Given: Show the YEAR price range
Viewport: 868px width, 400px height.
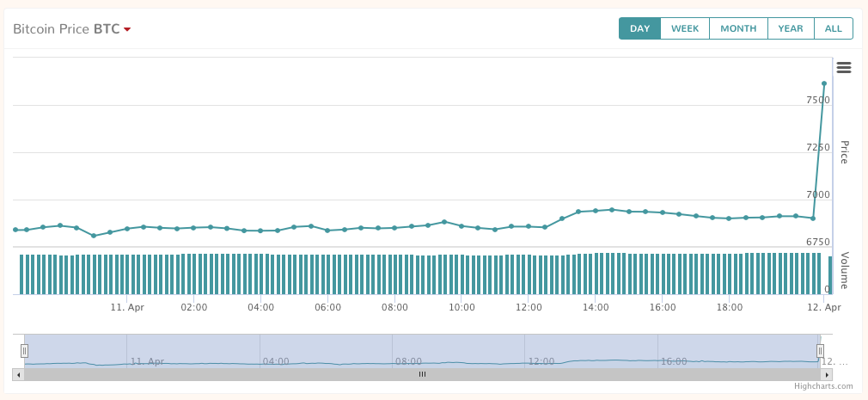Looking at the screenshot, I should pos(791,28).
